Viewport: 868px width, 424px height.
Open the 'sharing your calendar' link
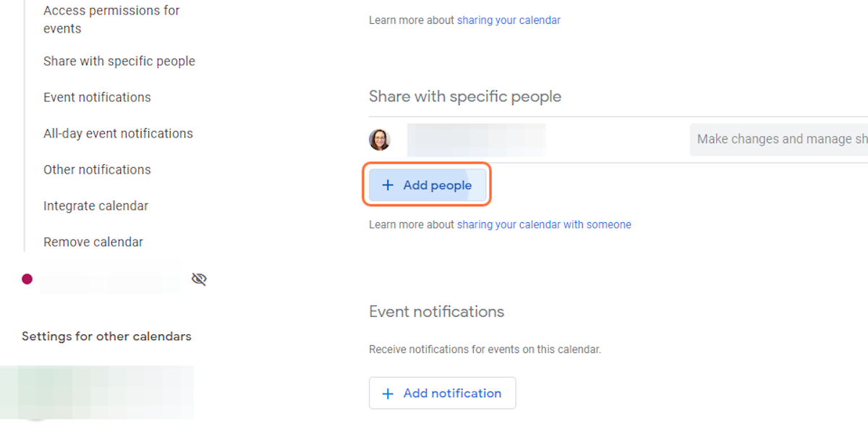tap(509, 20)
